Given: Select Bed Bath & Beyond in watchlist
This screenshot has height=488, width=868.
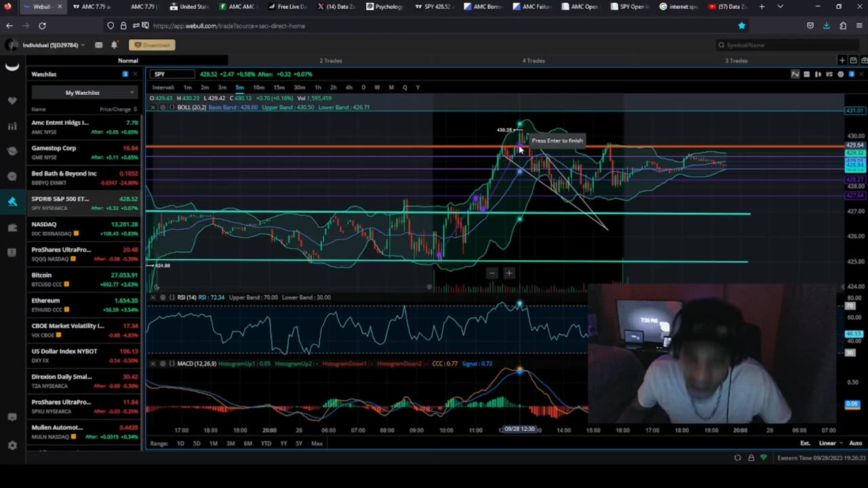Looking at the screenshot, I should [85, 178].
